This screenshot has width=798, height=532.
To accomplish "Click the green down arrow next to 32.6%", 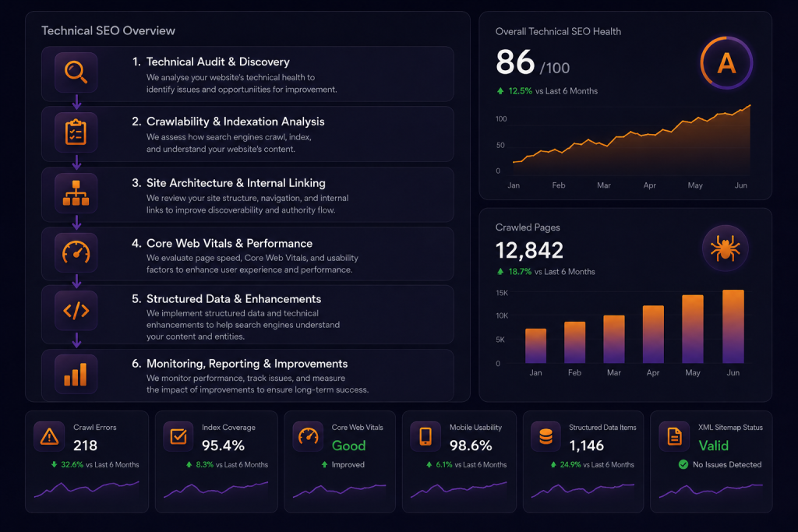I will point(54,464).
